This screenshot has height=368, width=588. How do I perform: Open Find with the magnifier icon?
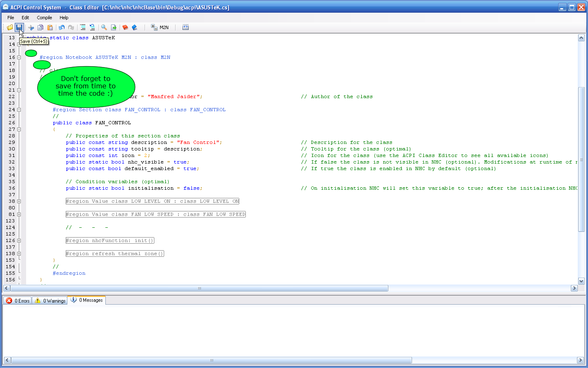coord(104,27)
